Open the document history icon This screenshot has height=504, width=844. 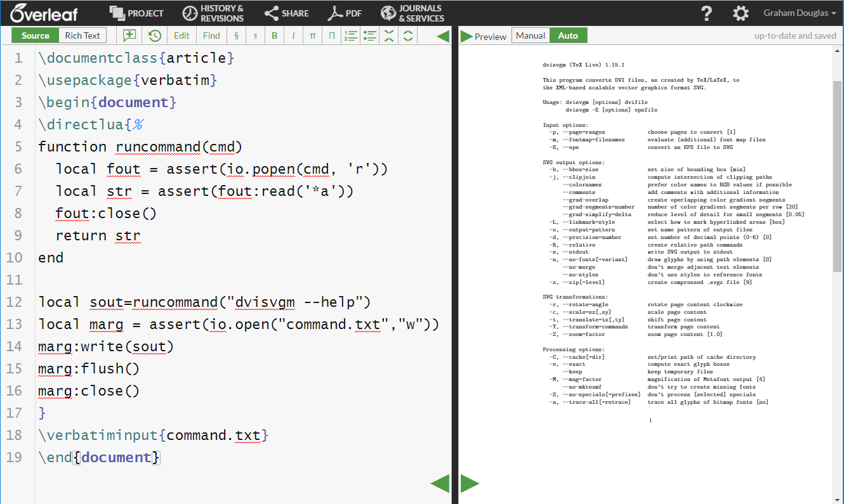(154, 36)
